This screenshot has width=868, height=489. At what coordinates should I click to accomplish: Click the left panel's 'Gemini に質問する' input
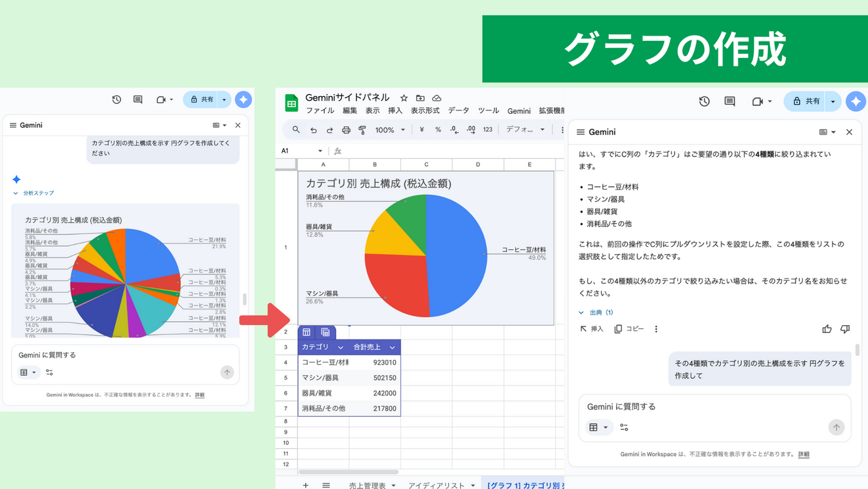click(125, 355)
